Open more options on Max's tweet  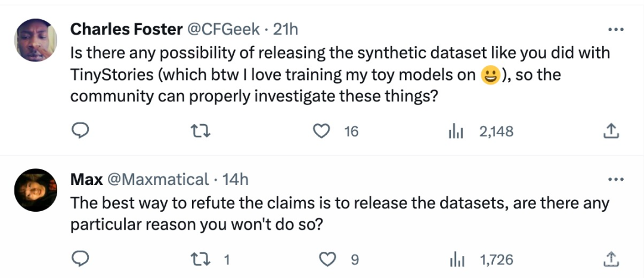(615, 179)
